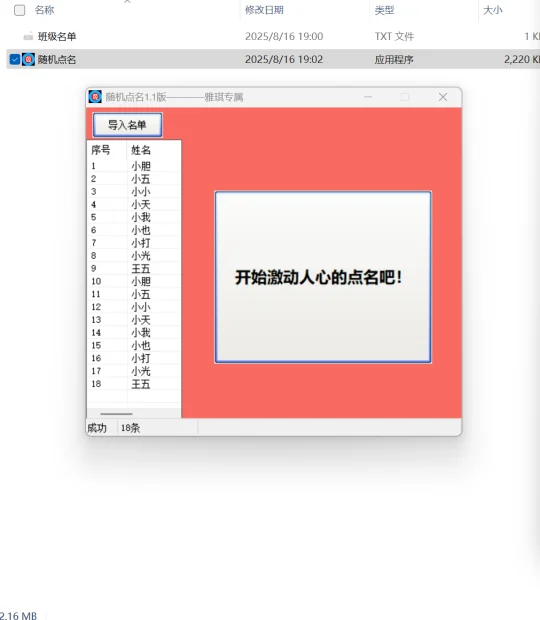Image resolution: width=540 pixels, height=620 pixels.
Task: Click the 导入名单 button
Action: click(x=127, y=125)
